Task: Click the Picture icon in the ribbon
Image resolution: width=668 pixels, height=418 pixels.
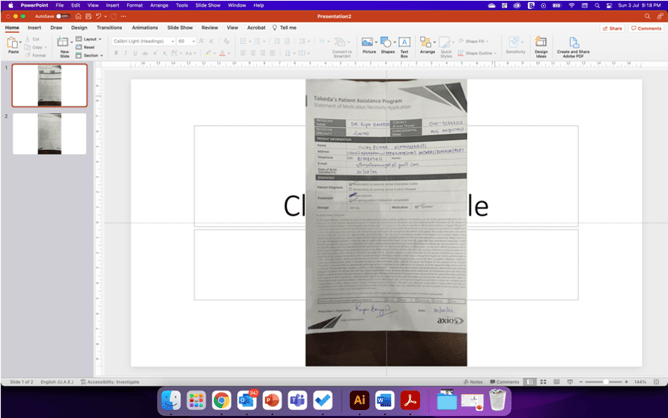Action: 368,45
